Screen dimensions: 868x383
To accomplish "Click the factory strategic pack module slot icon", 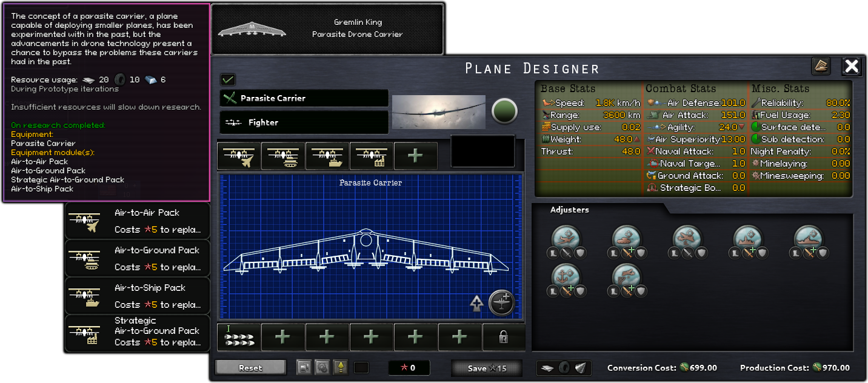I will [x=372, y=156].
